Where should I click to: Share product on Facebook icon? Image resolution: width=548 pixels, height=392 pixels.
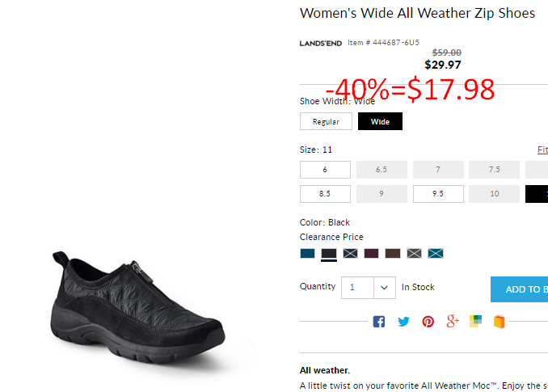[x=379, y=322]
